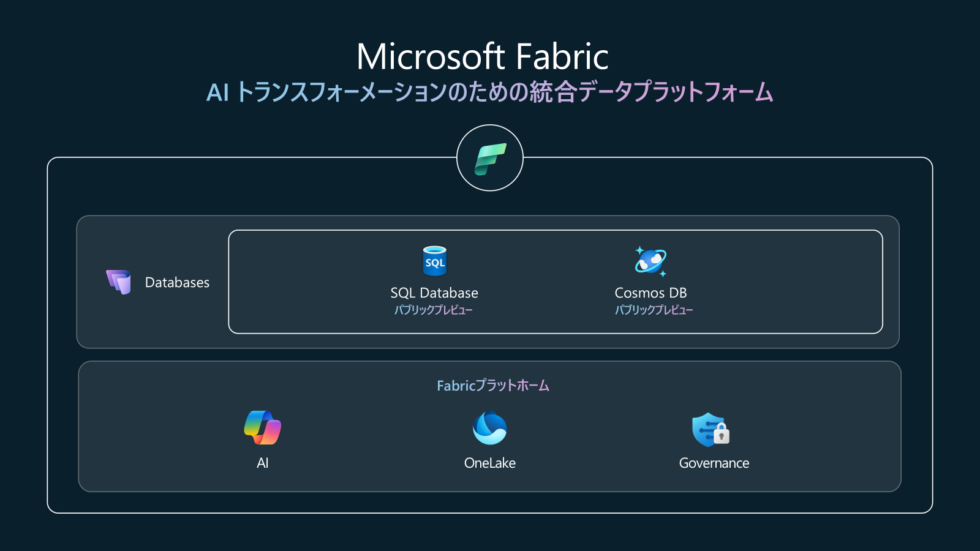Click the Governance label text
This screenshot has height=551, width=980.
pos(714,463)
